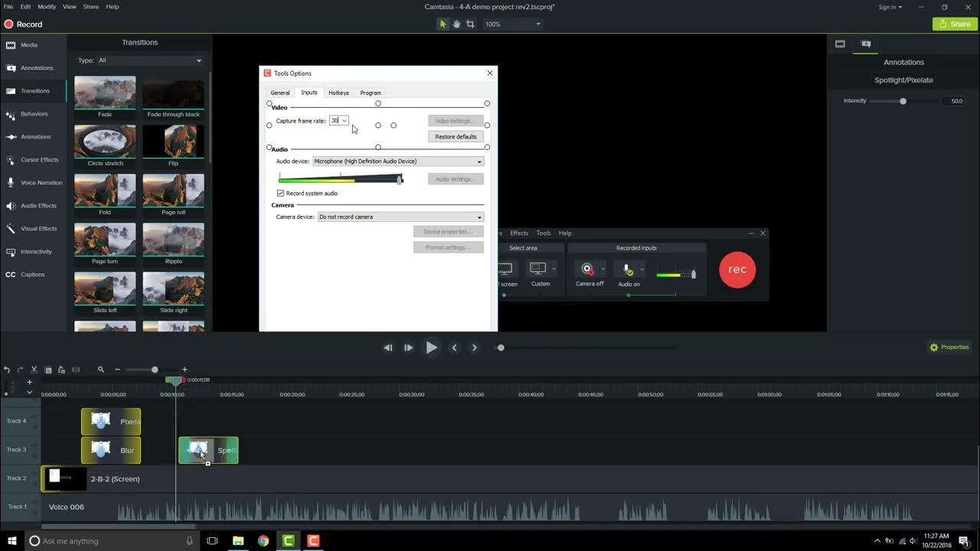The width and height of the screenshot is (980, 551).
Task: Select the Custom recording area icon
Action: click(x=537, y=269)
